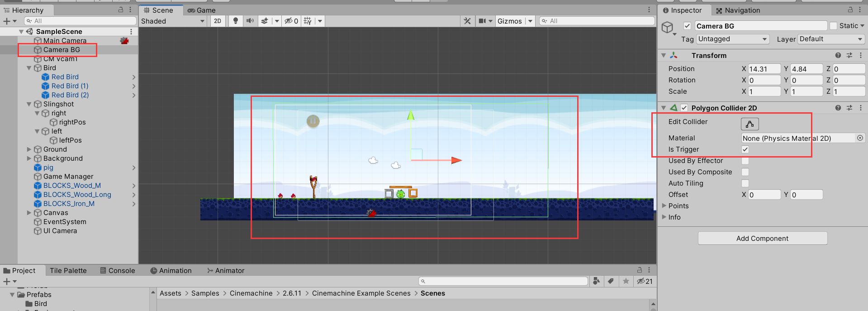
Task: Open the Animator tab
Action: tap(225, 270)
